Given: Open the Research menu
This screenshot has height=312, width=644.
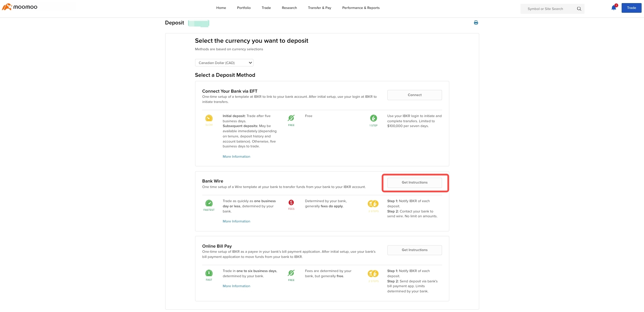Looking at the screenshot, I should coord(289,8).
